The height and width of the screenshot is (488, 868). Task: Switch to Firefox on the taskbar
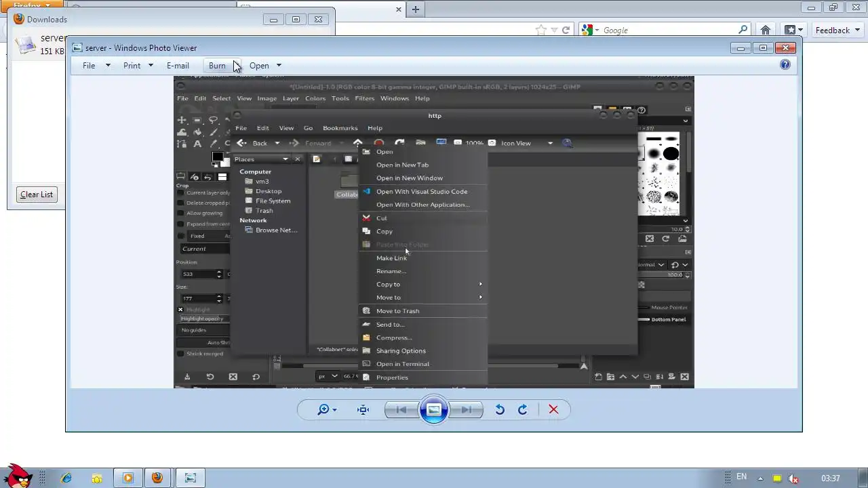[x=158, y=478]
